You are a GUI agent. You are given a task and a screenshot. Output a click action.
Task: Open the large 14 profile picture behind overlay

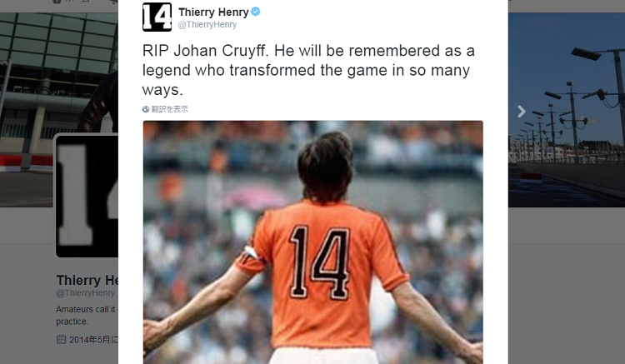click(86, 196)
